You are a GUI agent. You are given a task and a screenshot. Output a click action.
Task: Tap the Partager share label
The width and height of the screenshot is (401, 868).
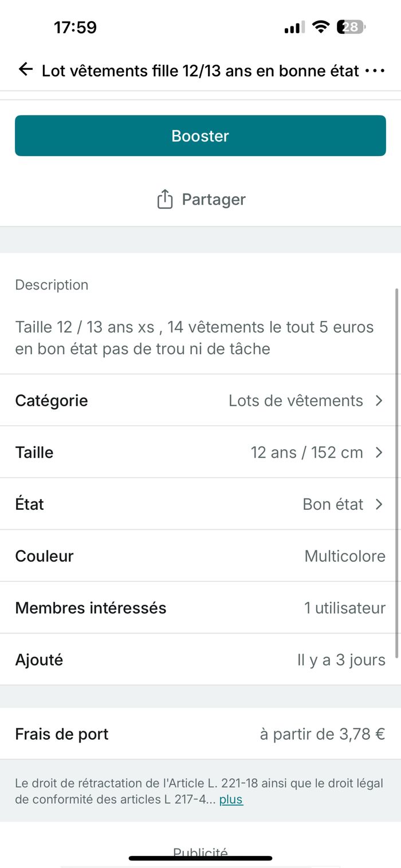[214, 199]
